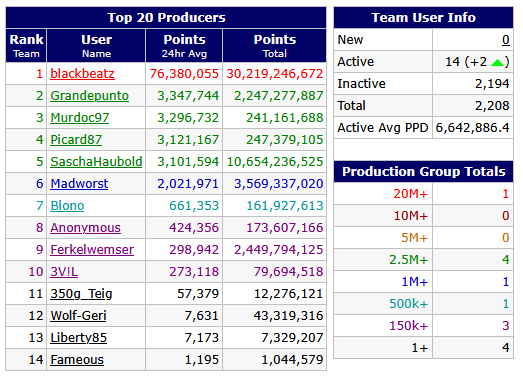Click the 5M+ production group label
Screen dimensions: 523x379
pos(414,238)
